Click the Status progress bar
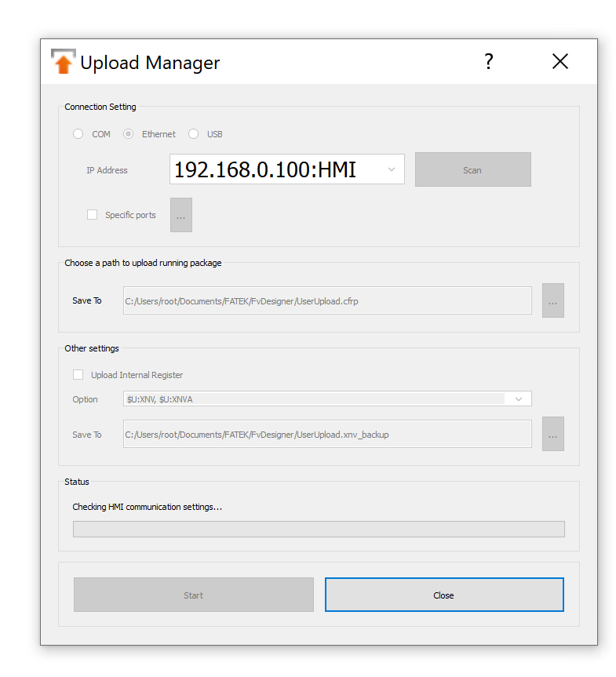 click(x=318, y=529)
